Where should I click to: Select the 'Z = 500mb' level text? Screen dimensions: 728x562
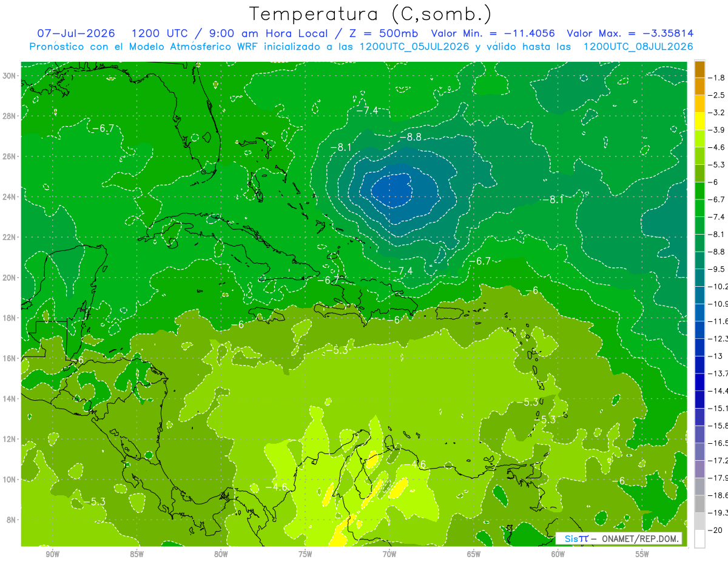380,33
